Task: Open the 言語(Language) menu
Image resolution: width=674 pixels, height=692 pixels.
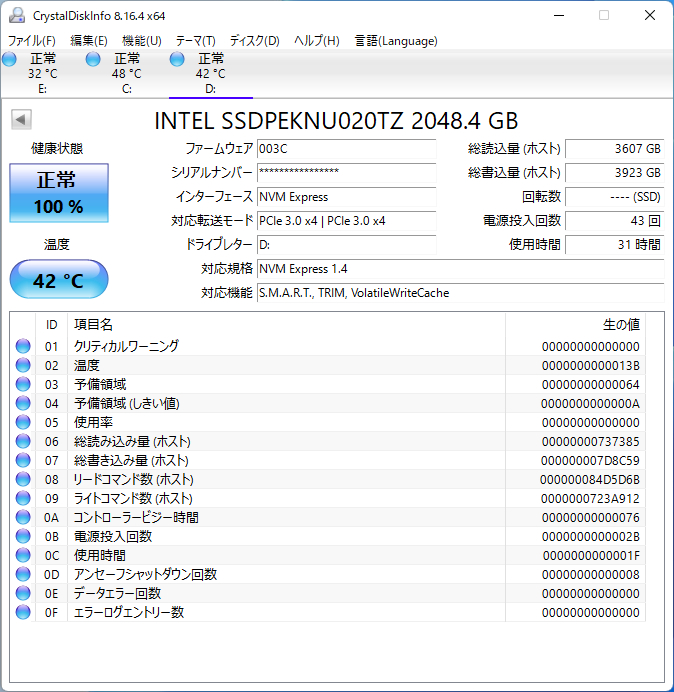Action: click(396, 41)
